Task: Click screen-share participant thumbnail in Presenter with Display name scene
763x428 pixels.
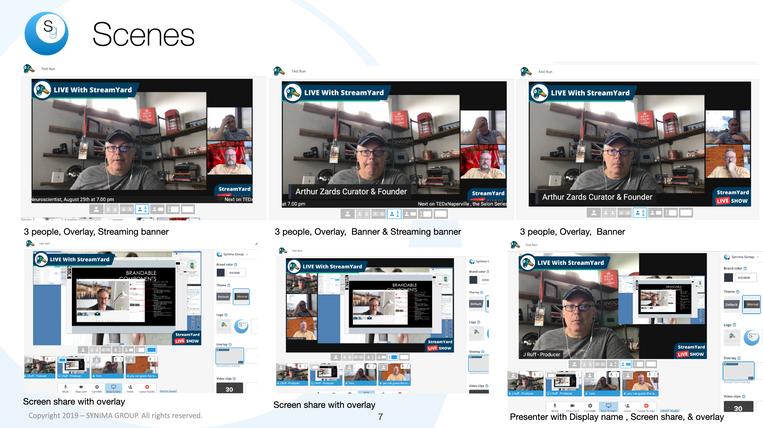Action: (564, 383)
